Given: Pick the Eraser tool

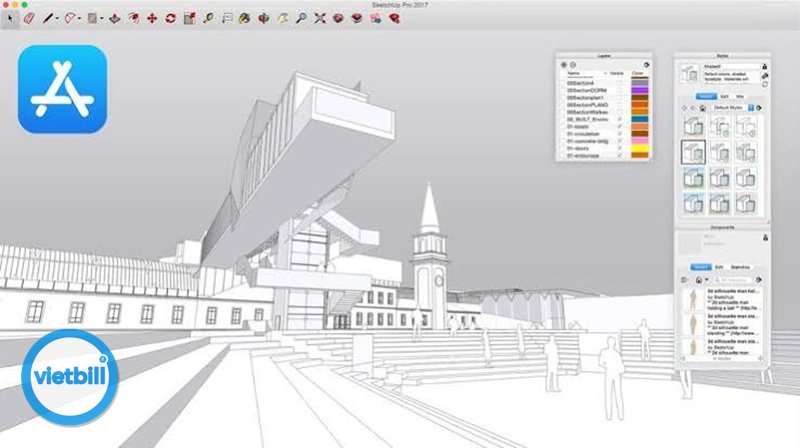Looking at the screenshot, I should coord(29,19).
